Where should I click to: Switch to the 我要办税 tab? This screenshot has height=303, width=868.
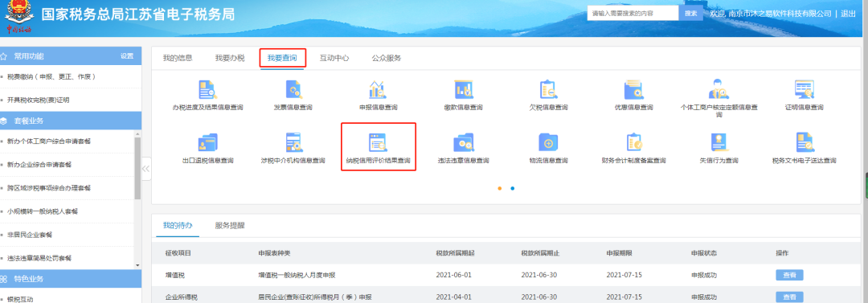pyautogui.click(x=230, y=58)
